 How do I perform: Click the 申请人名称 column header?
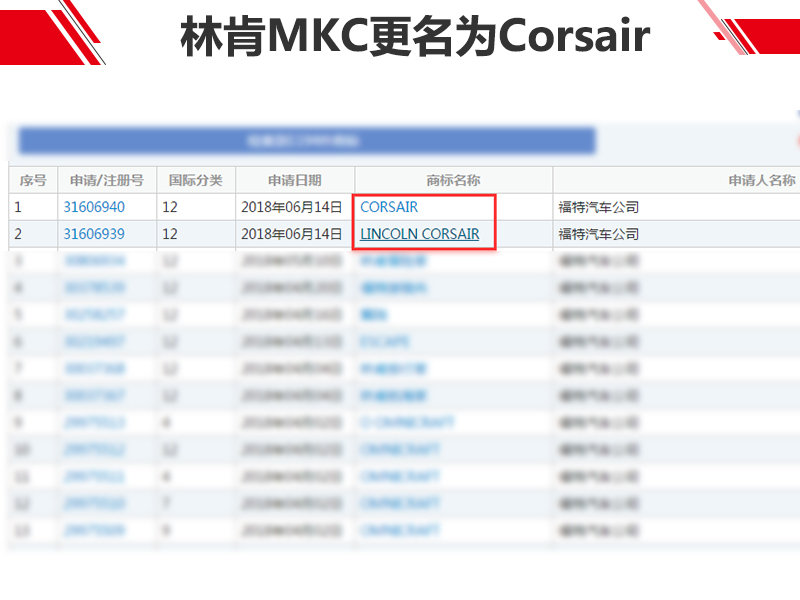(x=762, y=180)
